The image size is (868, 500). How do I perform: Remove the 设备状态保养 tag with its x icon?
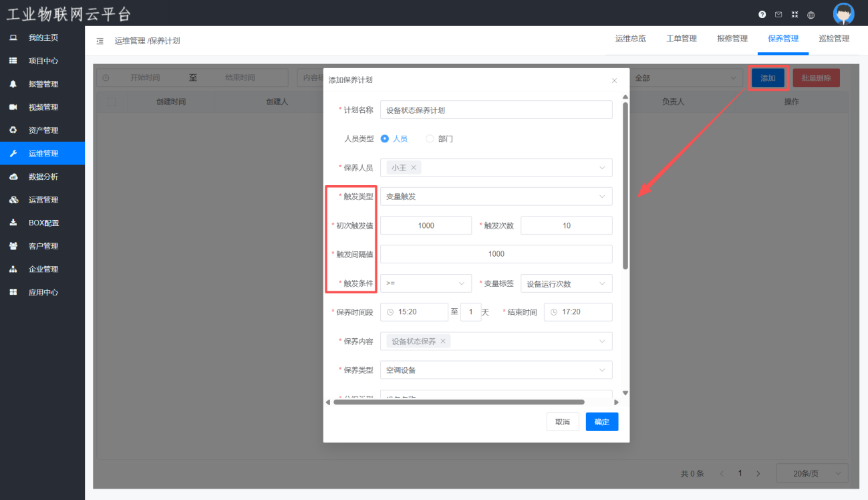(x=443, y=342)
